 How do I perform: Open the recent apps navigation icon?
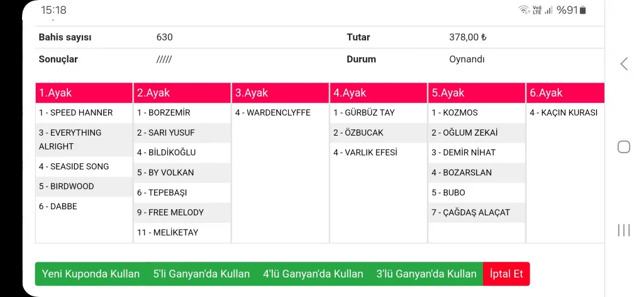coord(624,230)
